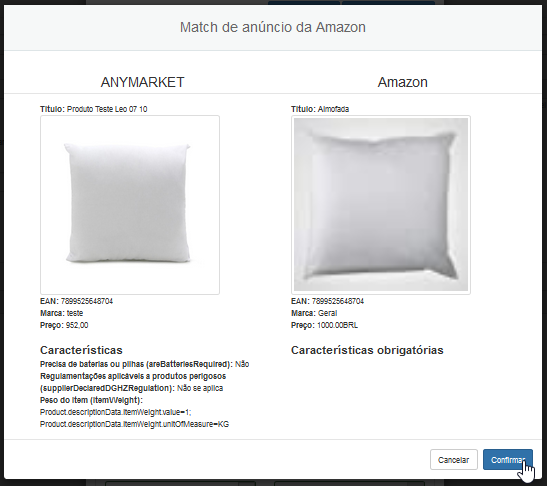The height and width of the screenshot is (486, 547).
Task: Click the ANYMARKET brand value teste
Action: (x=75, y=313)
